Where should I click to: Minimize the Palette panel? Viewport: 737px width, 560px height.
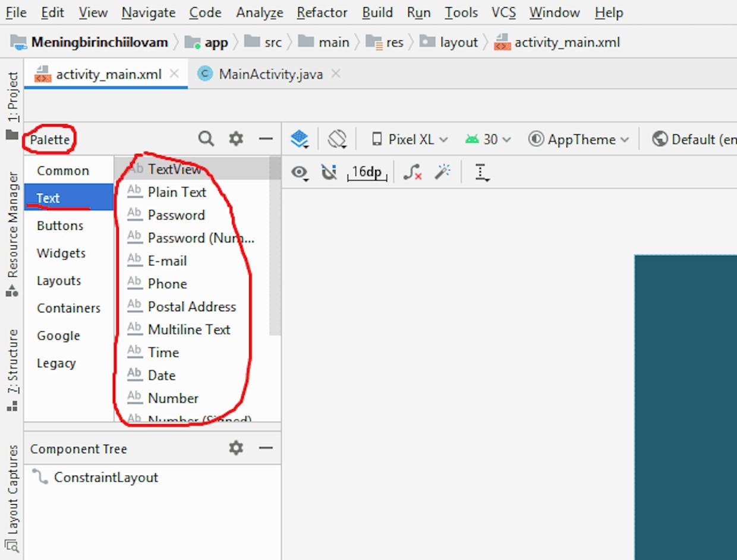tap(266, 139)
